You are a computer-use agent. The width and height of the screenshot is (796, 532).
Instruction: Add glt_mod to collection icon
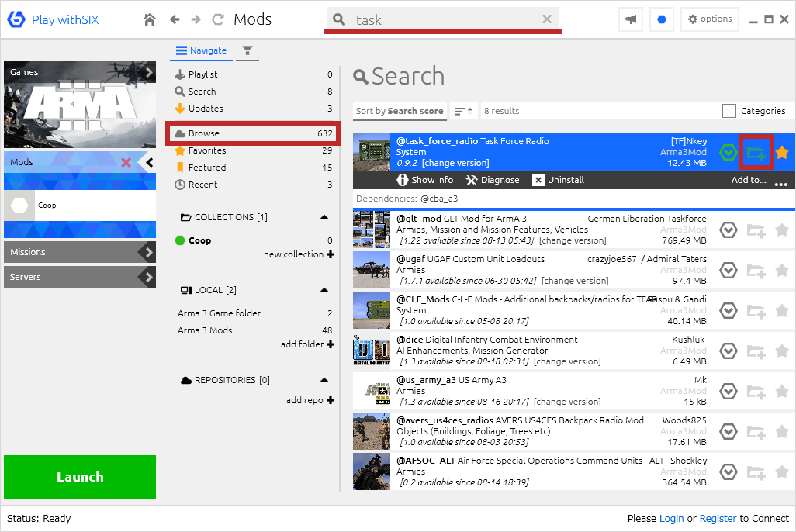[756, 230]
